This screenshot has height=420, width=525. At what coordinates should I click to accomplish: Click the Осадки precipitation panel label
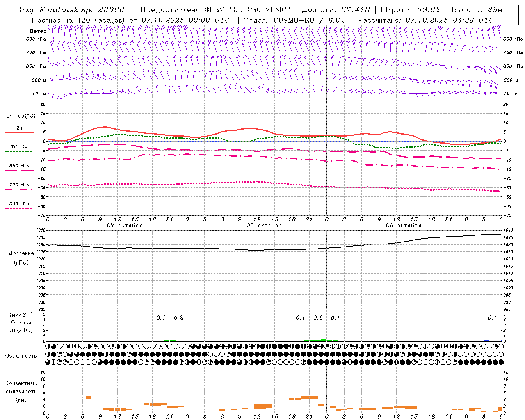pos(21,323)
